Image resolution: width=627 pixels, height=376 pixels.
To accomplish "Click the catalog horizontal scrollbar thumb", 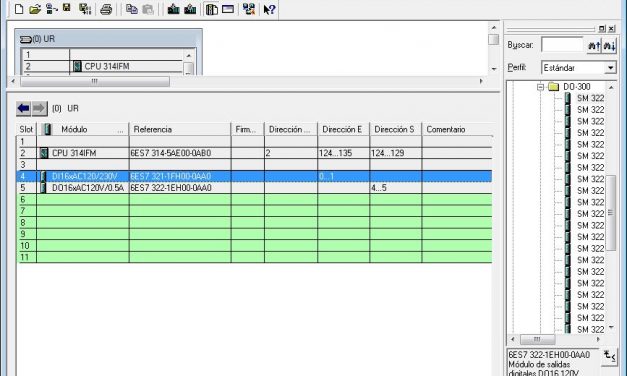I will coord(537,339).
